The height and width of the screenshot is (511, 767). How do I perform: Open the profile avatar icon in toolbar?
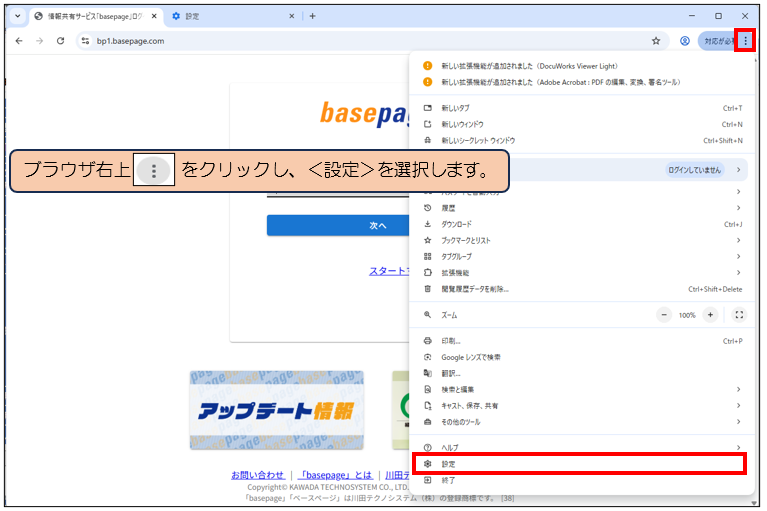click(685, 41)
